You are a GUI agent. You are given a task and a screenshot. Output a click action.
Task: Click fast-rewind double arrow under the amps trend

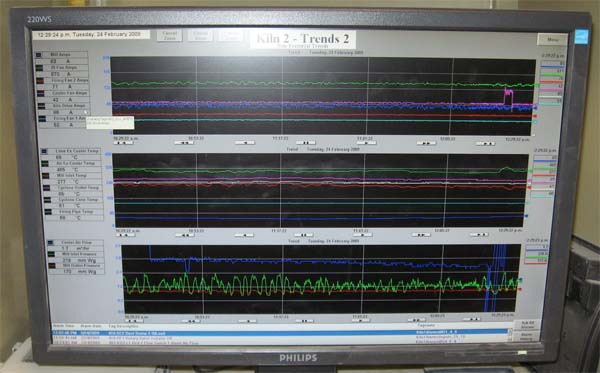click(x=184, y=143)
